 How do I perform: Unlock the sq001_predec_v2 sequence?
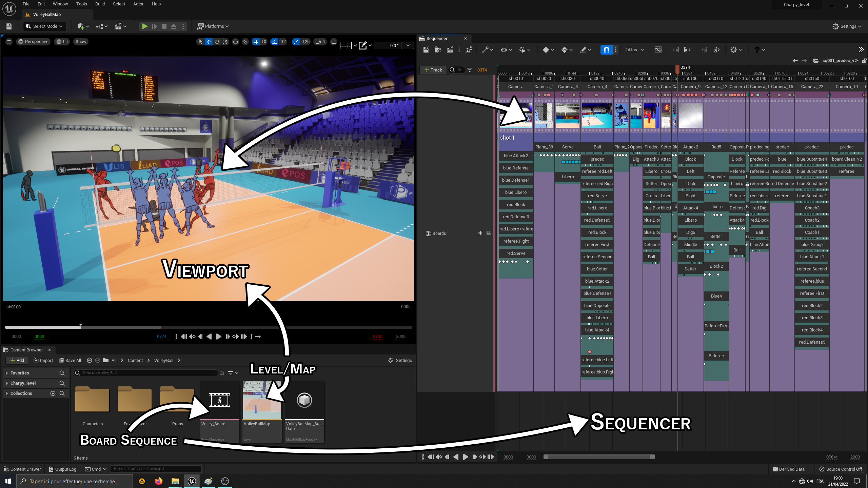click(864, 61)
